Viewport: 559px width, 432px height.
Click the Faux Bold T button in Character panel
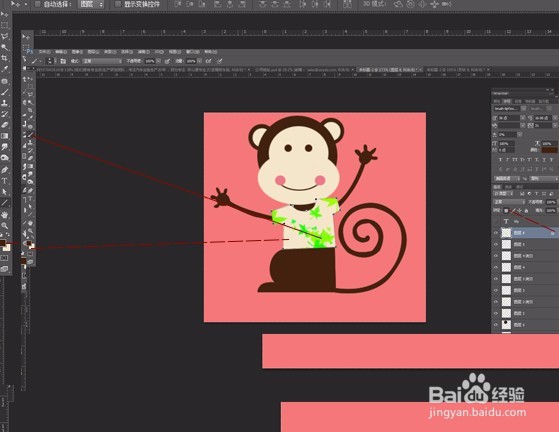[x=500, y=160]
